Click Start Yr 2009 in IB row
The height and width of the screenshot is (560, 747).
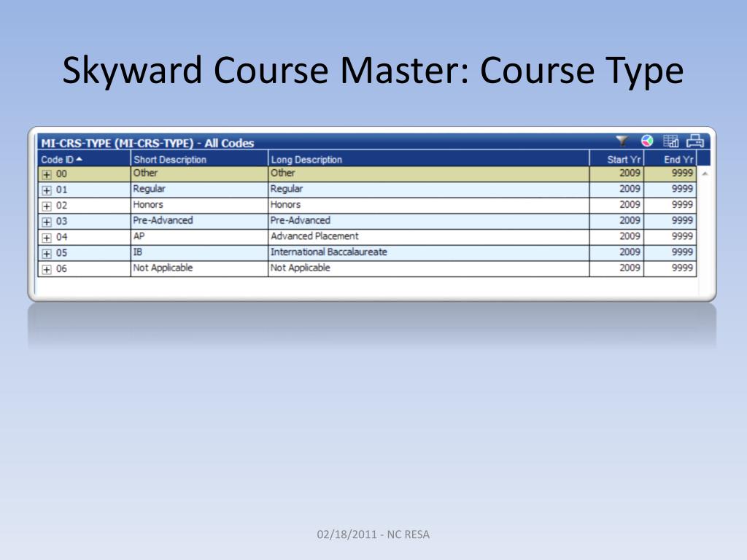(x=630, y=252)
